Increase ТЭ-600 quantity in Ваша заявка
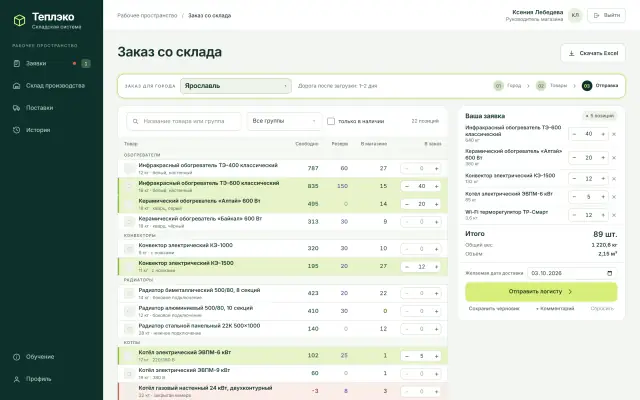640x400 pixels. coord(603,134)
